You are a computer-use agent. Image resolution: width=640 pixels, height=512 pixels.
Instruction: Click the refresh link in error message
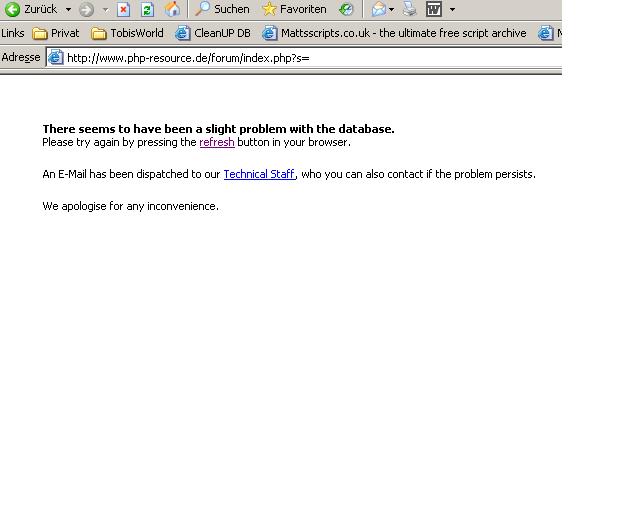point(217,142)
